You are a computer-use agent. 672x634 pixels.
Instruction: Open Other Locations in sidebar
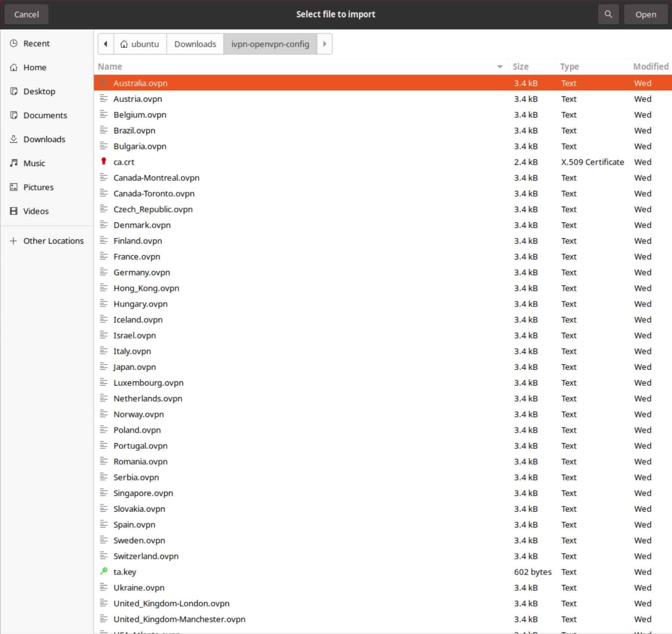pyautogui.click(x=47, y=241)
